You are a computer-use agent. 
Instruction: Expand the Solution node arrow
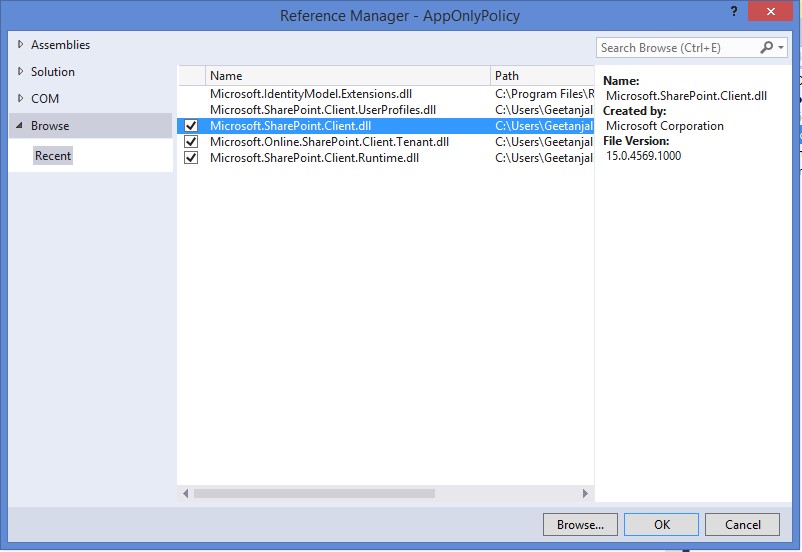point(20,72)
